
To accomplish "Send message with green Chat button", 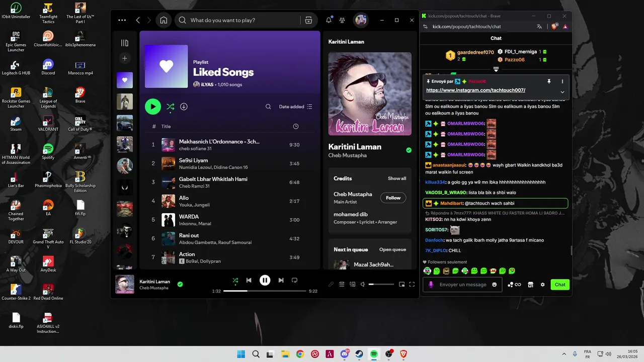I will coord(560,285).
